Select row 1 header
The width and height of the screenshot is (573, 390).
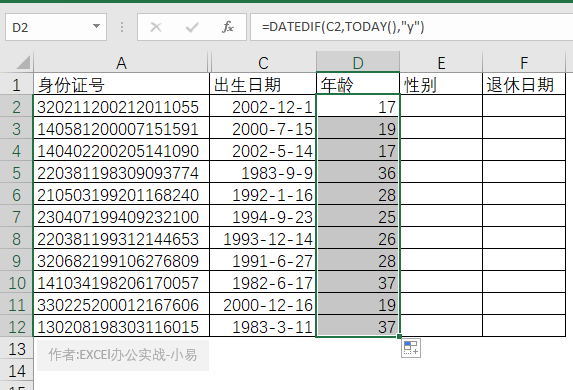tap(16, 84)
